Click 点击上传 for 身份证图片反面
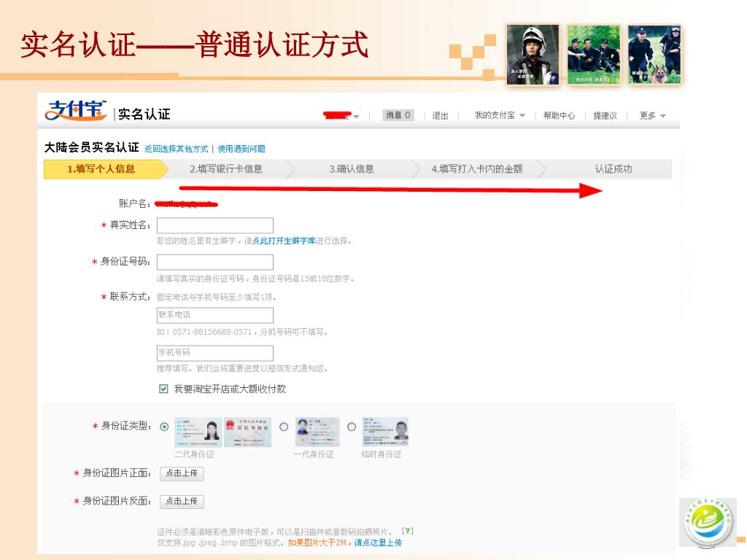 pos(182,502)
